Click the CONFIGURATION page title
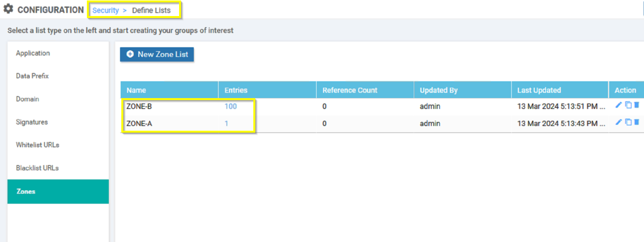The height and width of the screenshot is (242, 644). tap(50, 10)
